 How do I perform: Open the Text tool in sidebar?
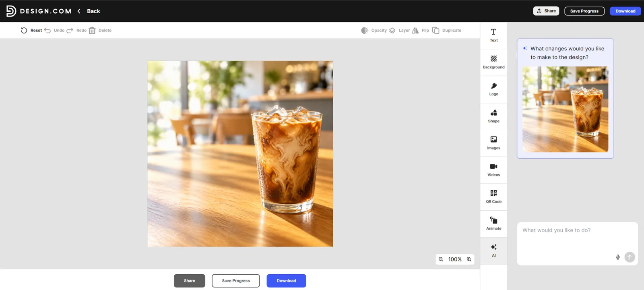[493, 35]
